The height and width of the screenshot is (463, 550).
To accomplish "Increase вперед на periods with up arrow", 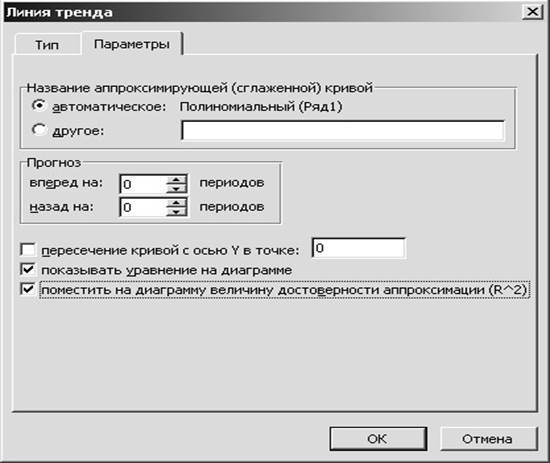I will [176, 180].
